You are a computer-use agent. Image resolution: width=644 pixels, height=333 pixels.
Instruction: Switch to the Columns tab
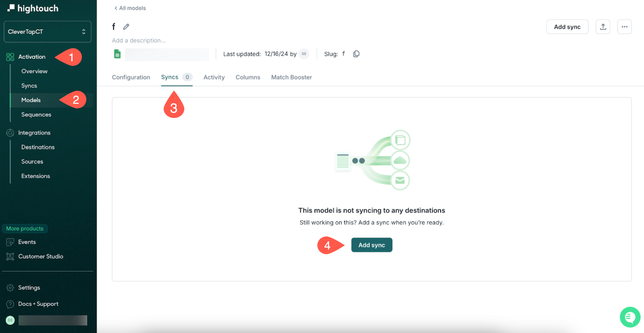tap(247, 77)
